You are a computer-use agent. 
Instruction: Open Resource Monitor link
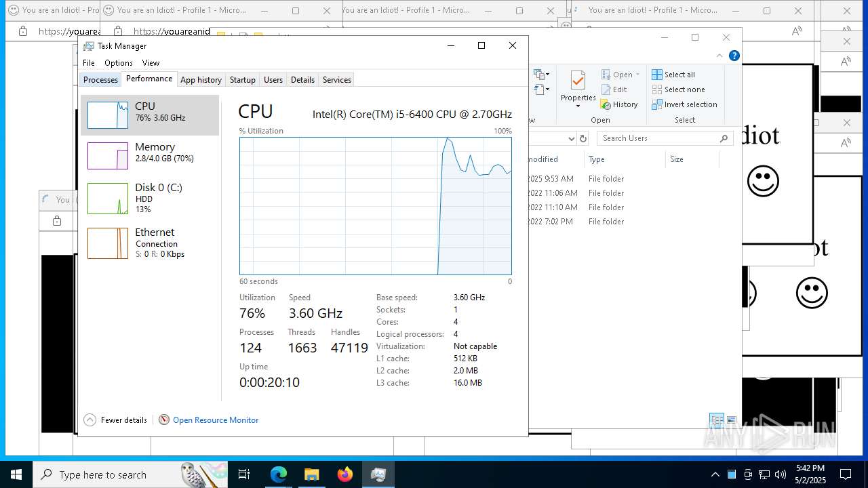216,420
